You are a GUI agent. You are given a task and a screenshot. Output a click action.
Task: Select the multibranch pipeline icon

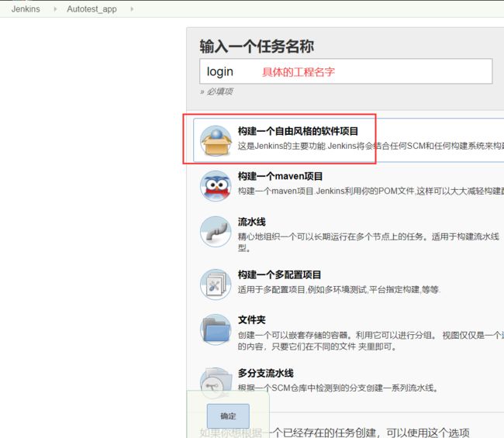tap(216, 382)
